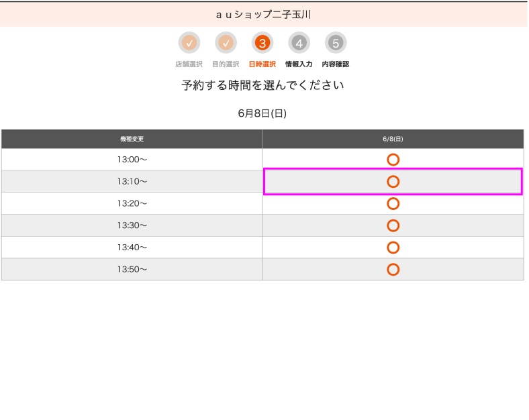Select the 13:10 availability circle
The image size is (529, 420).
pos(393,182)
